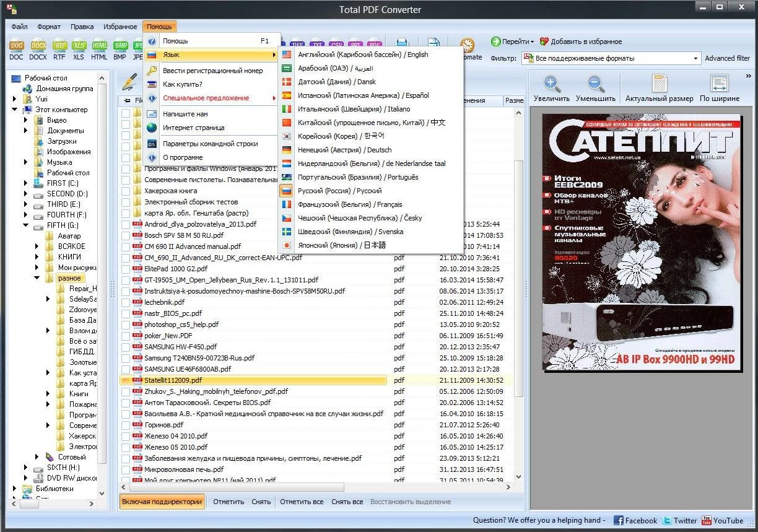Open the Избранное menu
758x532 pixels.
[x=120, y=27]
